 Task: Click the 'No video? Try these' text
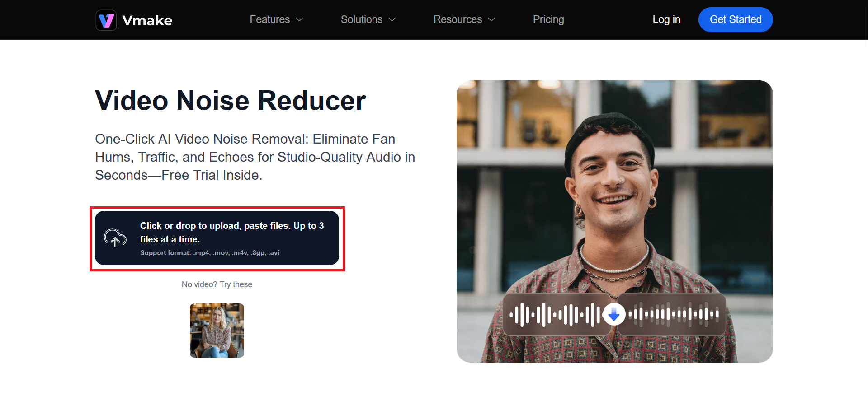tap(217, 284)
